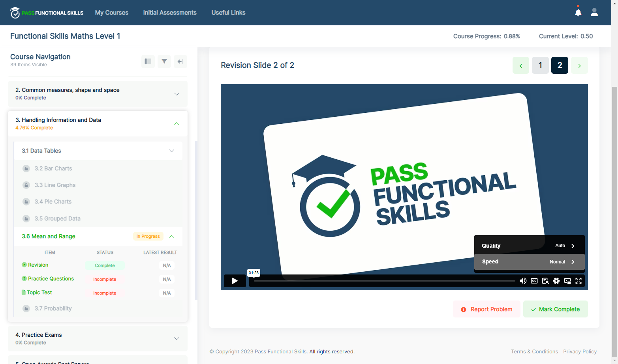This screenshot has width=618, height=364.
Task: Click the Complete status for Revision
Action: (105, 265)
